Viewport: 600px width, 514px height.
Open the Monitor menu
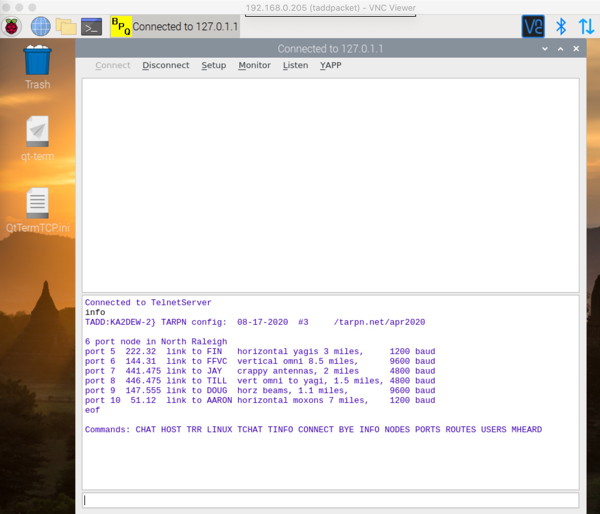(254, 65)
